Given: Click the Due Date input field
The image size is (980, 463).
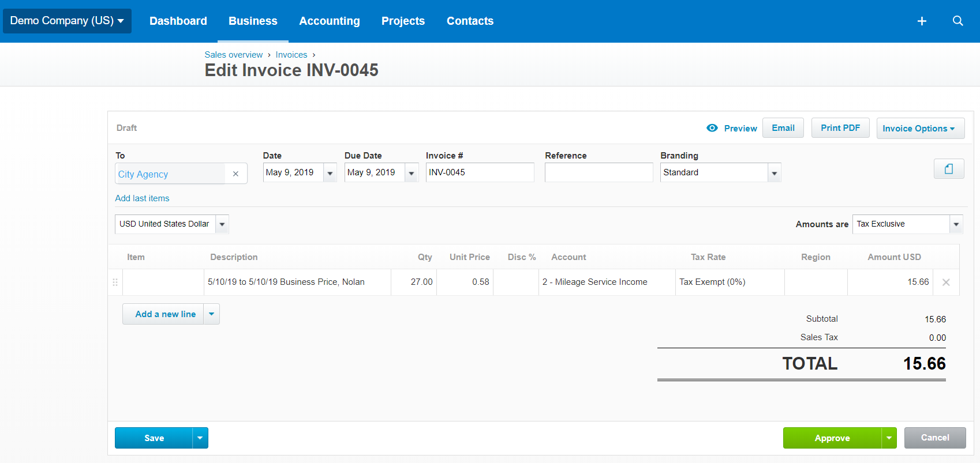Looking at the screenshot, I should (x=375, y=172).
